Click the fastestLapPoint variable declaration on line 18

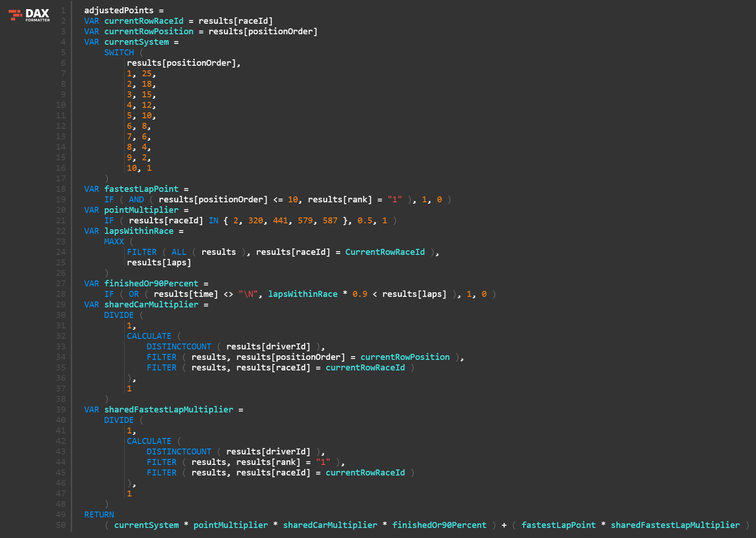(141, 189)
